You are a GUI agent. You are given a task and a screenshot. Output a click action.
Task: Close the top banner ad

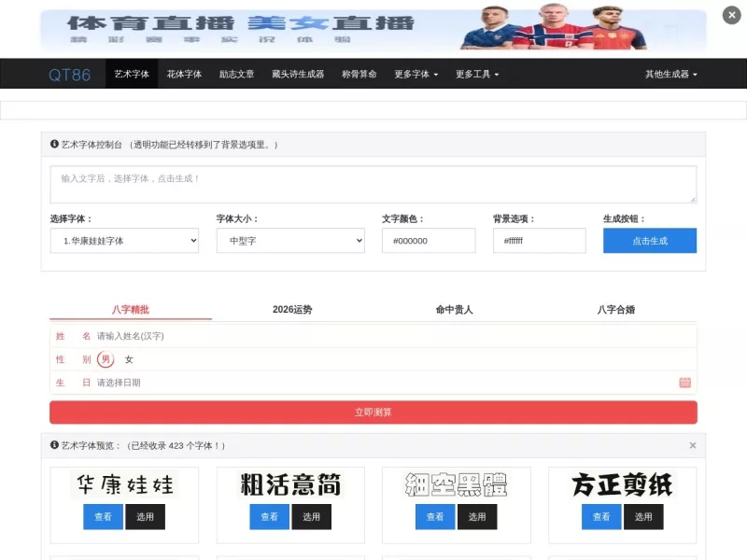732,15
